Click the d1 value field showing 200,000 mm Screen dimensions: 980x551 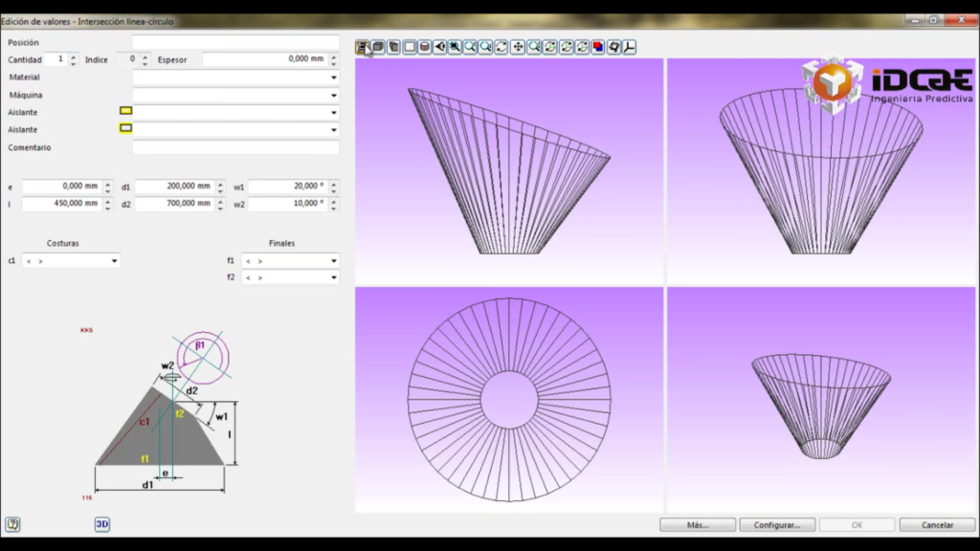[x=175, y=187]
